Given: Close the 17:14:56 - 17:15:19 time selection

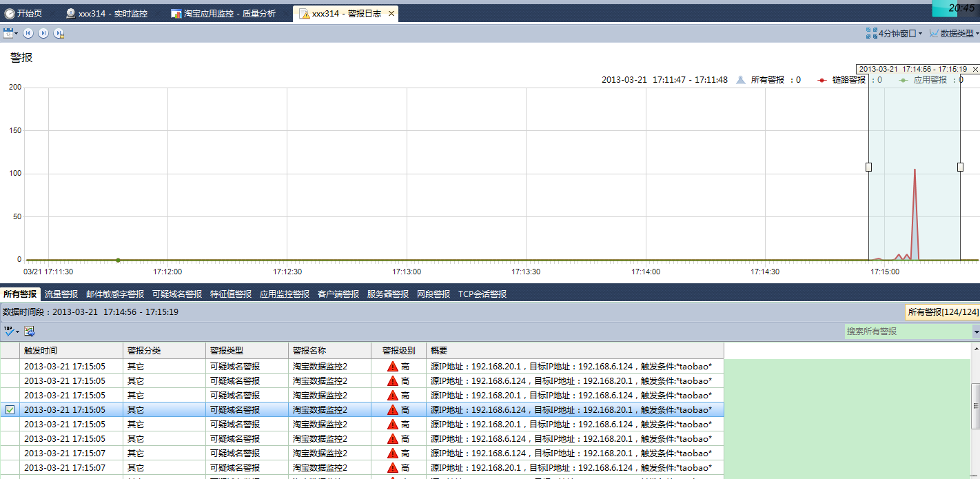Looking at the screenshot, I should coord(975,69).
